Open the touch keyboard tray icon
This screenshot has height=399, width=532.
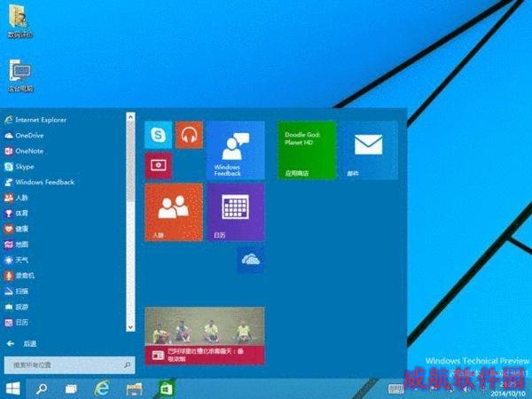click(x=395, y=388)
